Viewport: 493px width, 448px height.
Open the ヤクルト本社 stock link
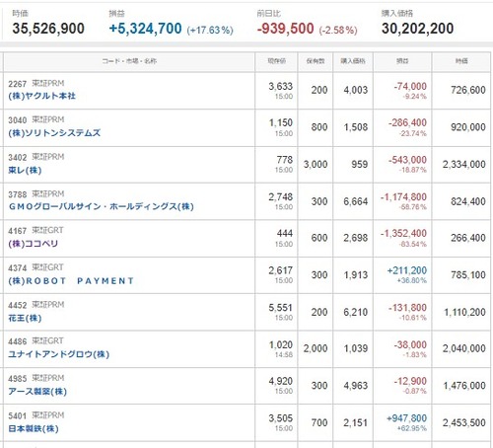pos(42,96)
